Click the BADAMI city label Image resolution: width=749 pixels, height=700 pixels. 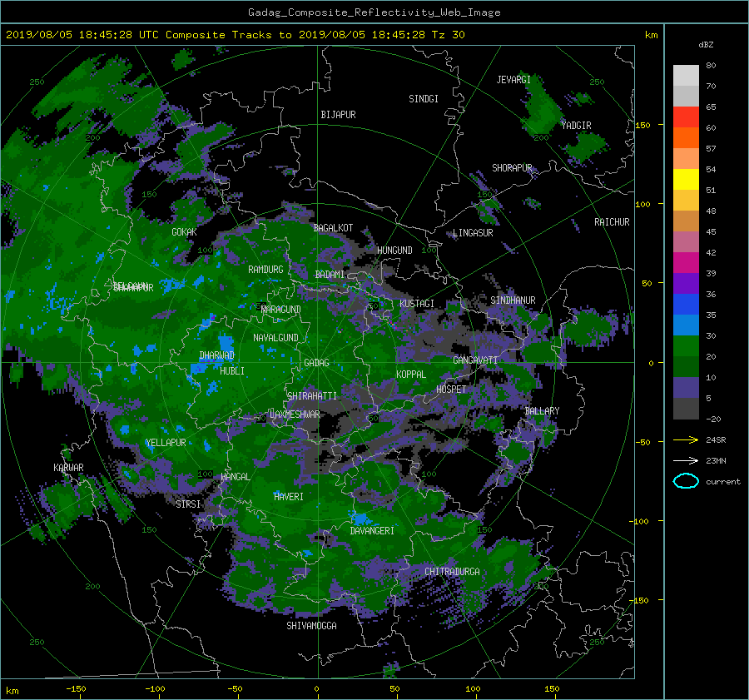tap(330, 275)
